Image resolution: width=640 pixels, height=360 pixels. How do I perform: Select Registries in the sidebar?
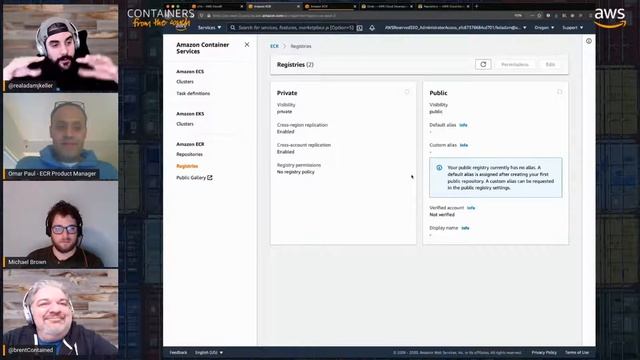click(187, 166)
